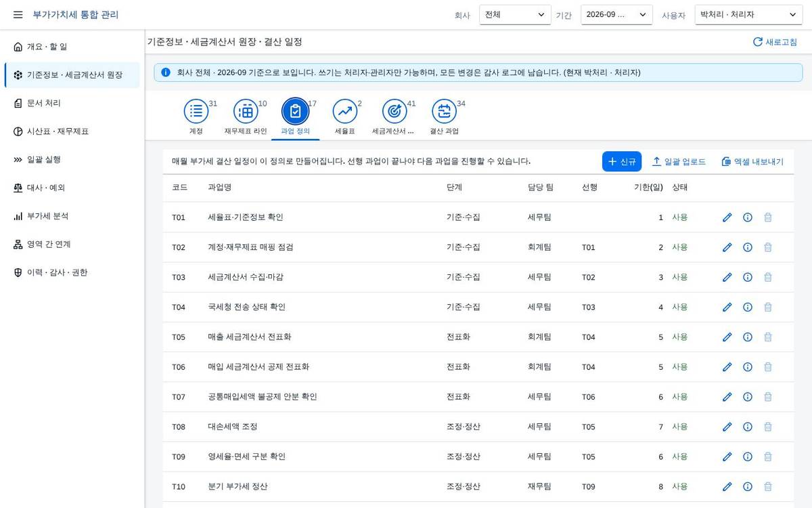
Task: Click the 단계 column header
Action: click(x=455, y=187)
